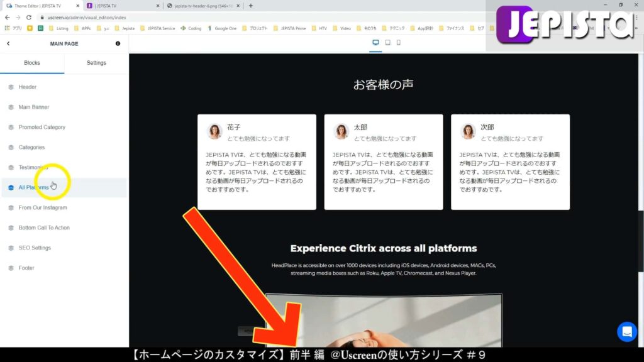Switch to the second JEPISTA TV tab

click(123, 6)
